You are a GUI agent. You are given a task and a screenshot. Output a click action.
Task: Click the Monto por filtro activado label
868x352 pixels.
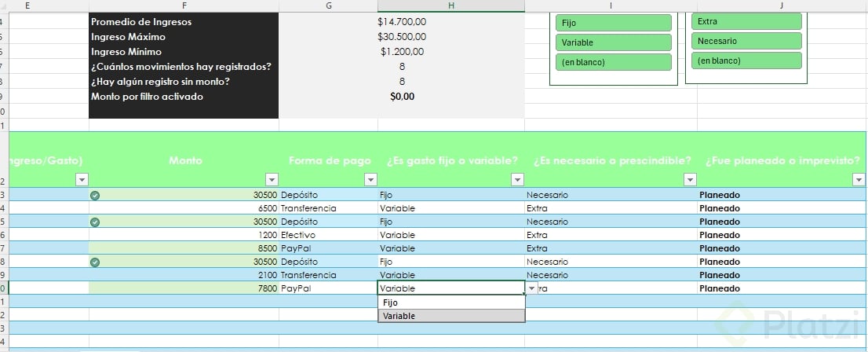click(x=147, y=97)
